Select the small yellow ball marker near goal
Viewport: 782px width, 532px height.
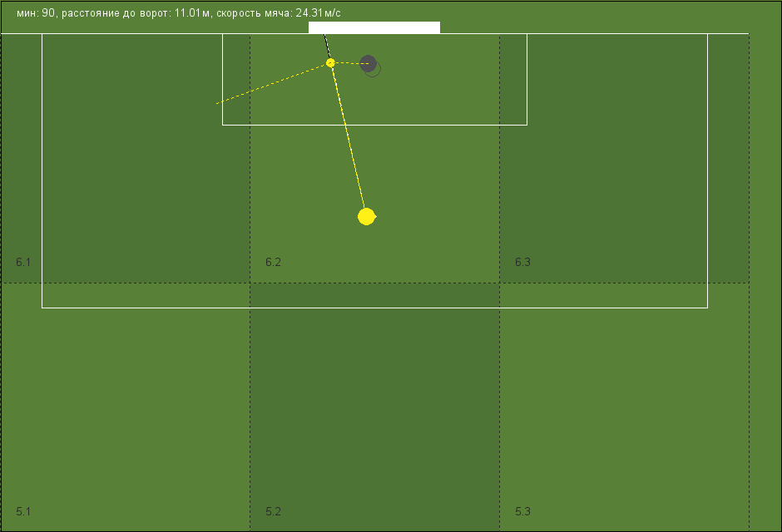coord(330,63)
